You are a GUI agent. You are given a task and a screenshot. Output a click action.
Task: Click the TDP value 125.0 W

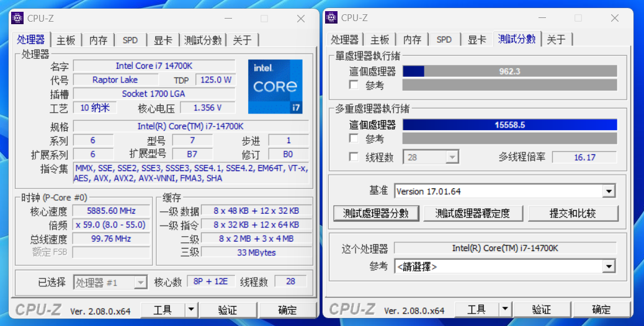[x=216, y=79]
